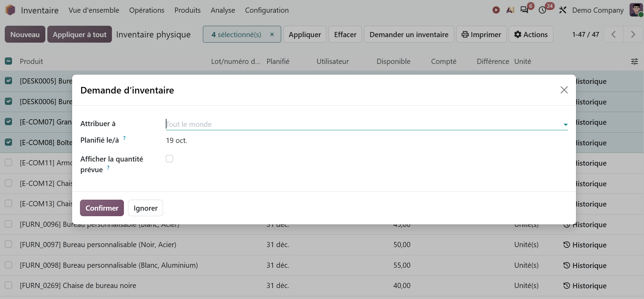Open the Opérations menu
Image resolution: width=644 pixels, height=299 pixels.
pyautogui.click(x=147, y=10)
